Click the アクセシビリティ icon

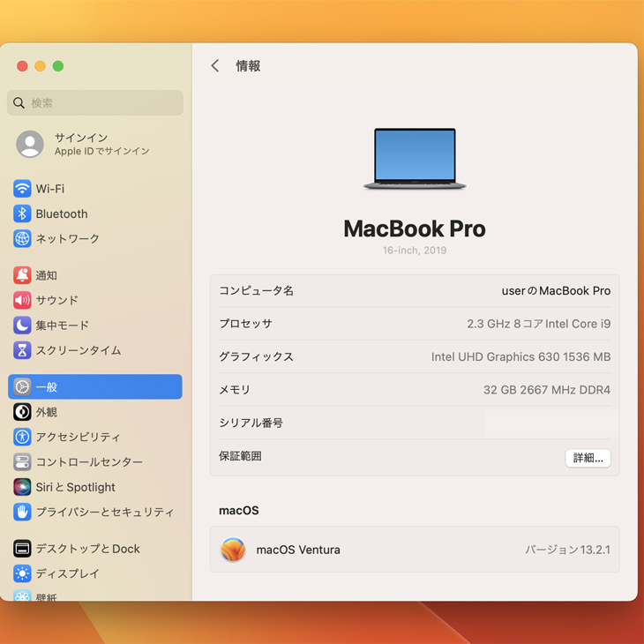click(x=22, y=437)
